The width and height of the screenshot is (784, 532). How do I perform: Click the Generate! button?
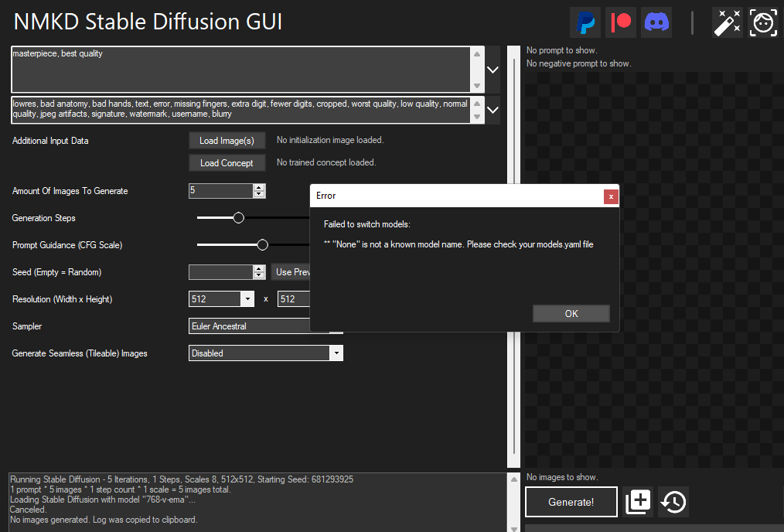[571, 502]
